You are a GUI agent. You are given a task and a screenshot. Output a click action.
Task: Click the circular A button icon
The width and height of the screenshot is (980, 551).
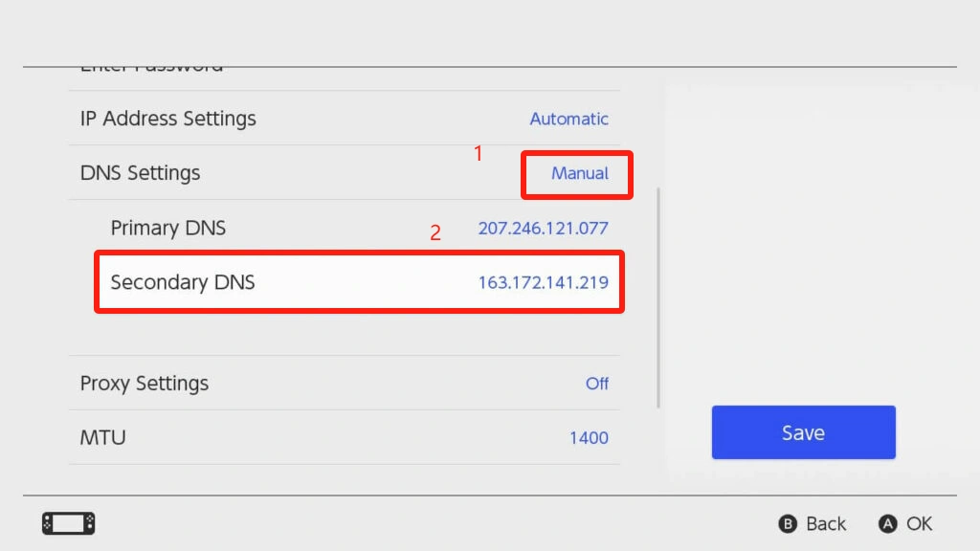[888, 524]
